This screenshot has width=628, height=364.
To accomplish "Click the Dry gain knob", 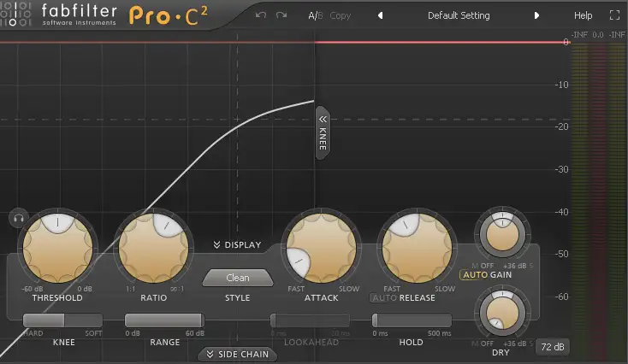I will tap(502, 314).
